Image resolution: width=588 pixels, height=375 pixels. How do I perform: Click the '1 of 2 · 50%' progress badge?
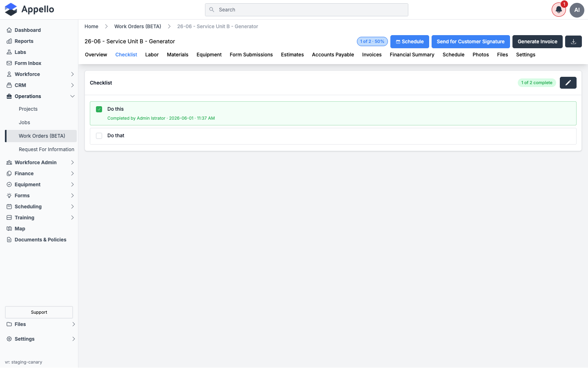pos(372,42)
